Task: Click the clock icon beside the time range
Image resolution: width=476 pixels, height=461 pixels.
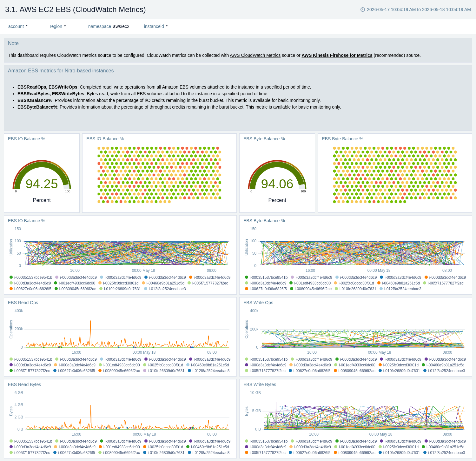Action: pos(363,10)
